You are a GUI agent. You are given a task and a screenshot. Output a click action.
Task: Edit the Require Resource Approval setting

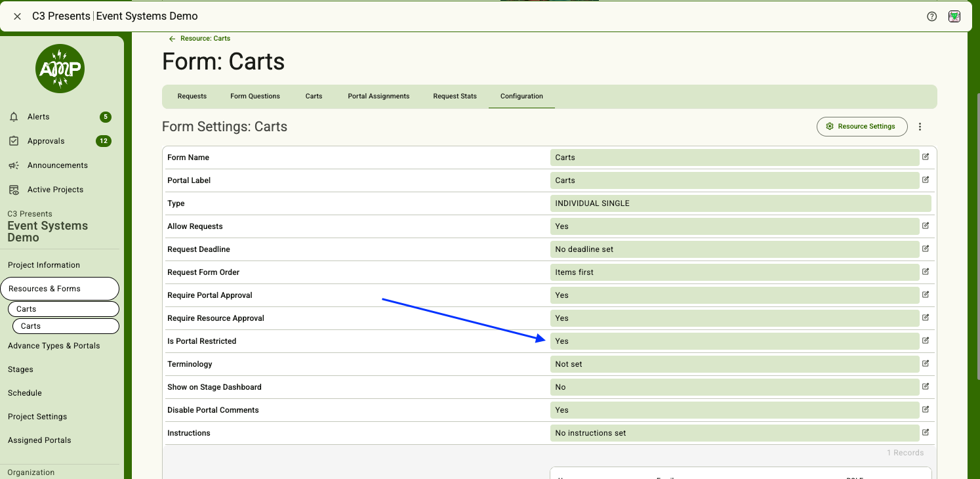pyautogui.click(x=926, y=318)
